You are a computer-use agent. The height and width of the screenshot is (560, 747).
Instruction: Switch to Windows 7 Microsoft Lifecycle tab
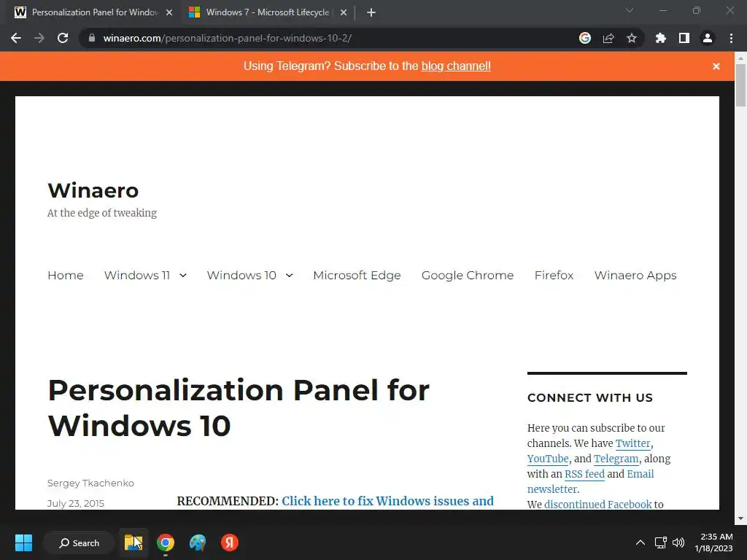267,12
